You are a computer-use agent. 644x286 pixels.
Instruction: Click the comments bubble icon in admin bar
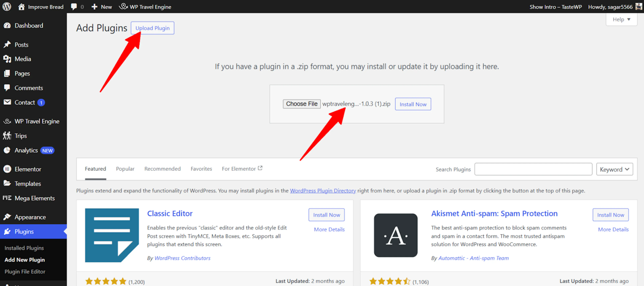[x=74, y=7]
